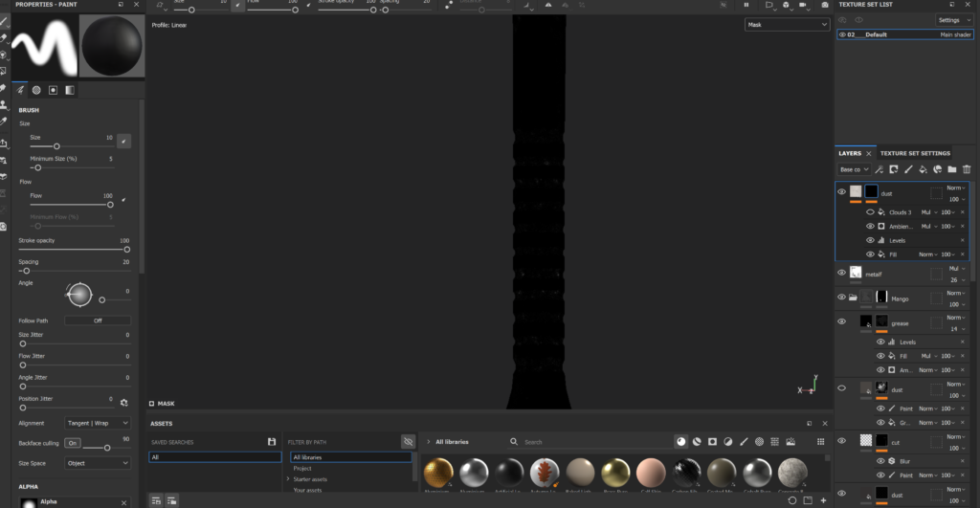
Task: Open the Stencil properties tab icon
Action: (54, 90)
